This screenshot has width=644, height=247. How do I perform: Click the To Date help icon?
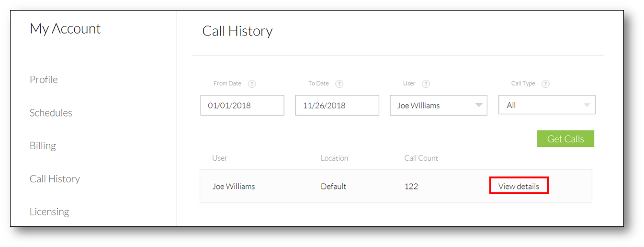pos(339,83)
